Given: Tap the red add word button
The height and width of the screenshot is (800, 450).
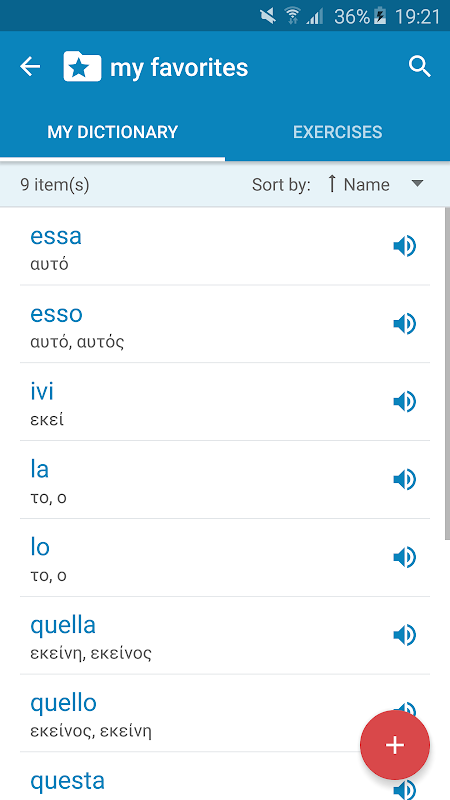Looking at the screenshot, I should click(395, 745).
